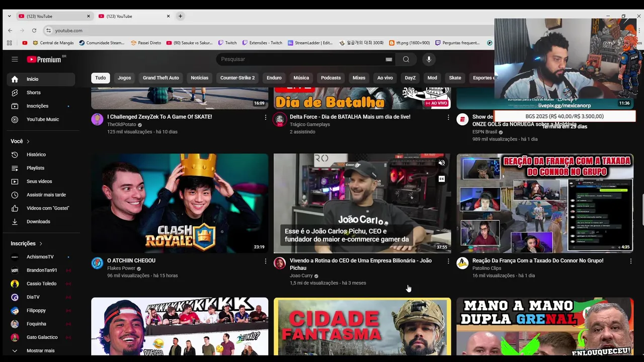Open BrandonTan91 channel subscription
Screen dimensions: 644x362
[41, 270]
